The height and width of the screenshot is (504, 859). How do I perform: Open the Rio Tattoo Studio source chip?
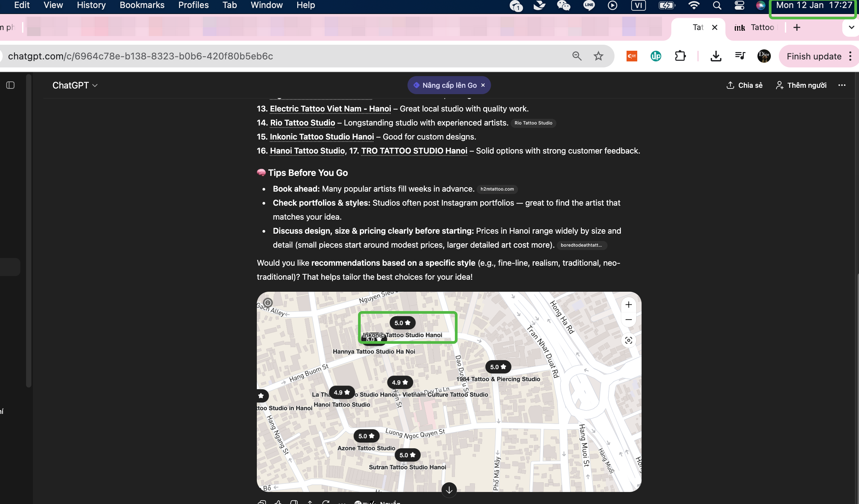click(533, 123)
